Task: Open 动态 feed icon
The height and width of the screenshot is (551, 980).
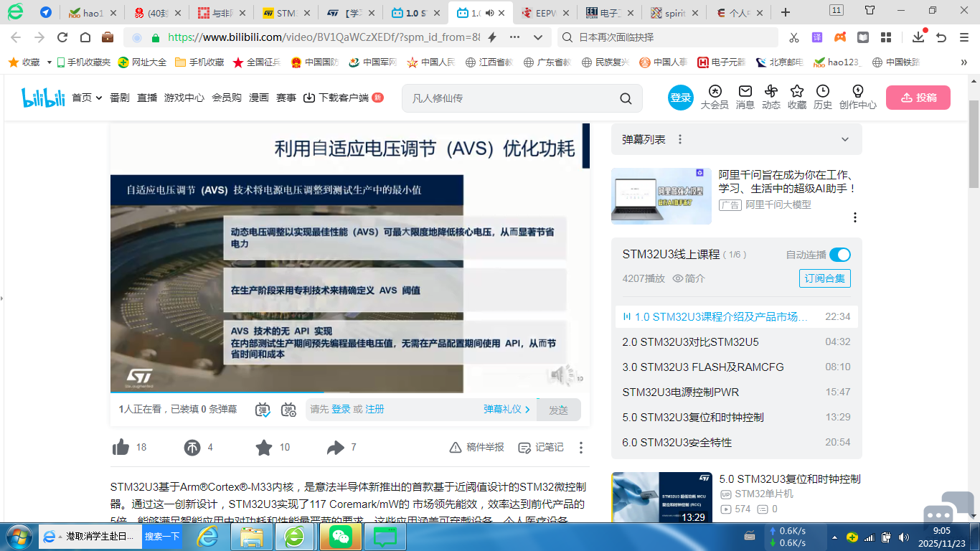Action: point(771,97)
